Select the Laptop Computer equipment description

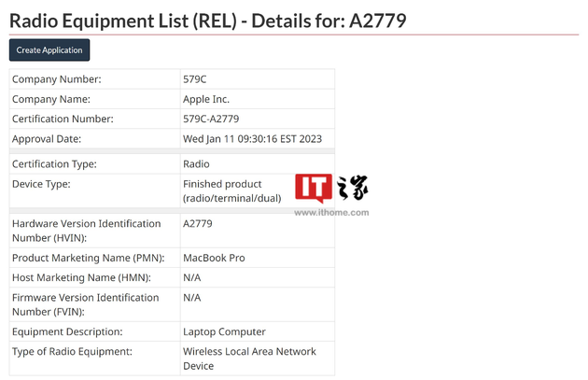point(224,331)
